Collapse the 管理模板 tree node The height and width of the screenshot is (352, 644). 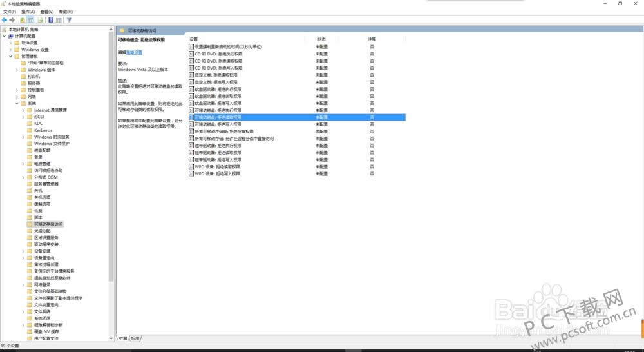point(11,56)
